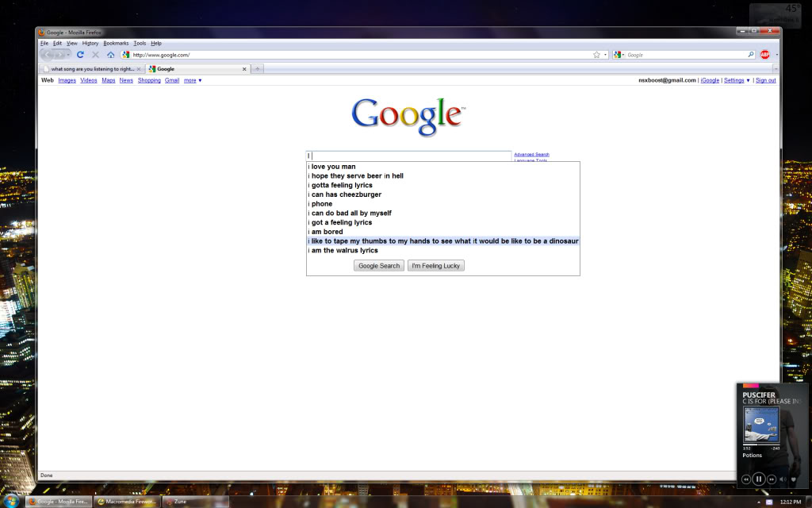Mute volume with Zune speaker icon
Screen dimensions: 812x508
pos(783,479)
